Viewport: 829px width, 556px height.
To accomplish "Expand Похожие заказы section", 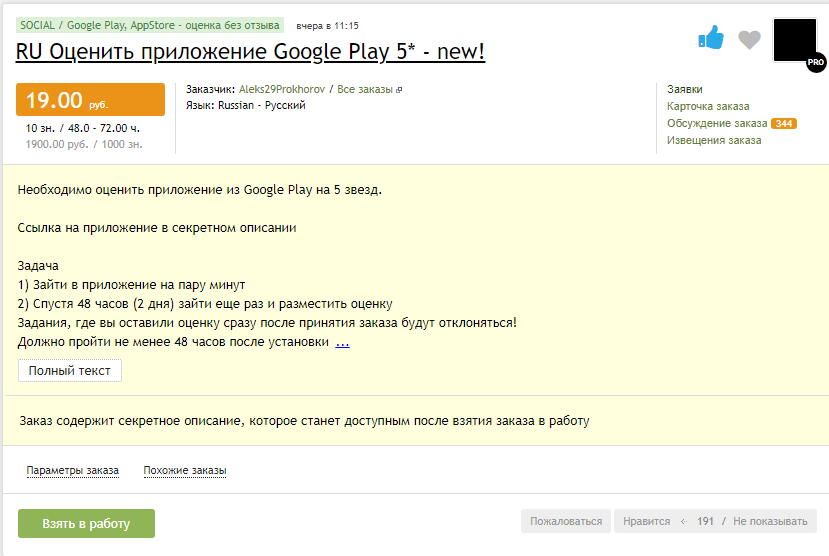I will tap(185, 470).
